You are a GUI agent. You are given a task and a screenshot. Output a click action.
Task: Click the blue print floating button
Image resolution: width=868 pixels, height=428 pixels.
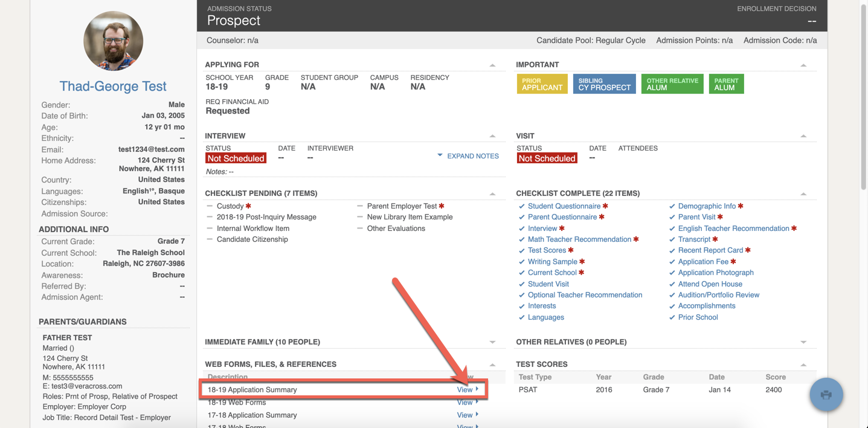pos(826,394)
